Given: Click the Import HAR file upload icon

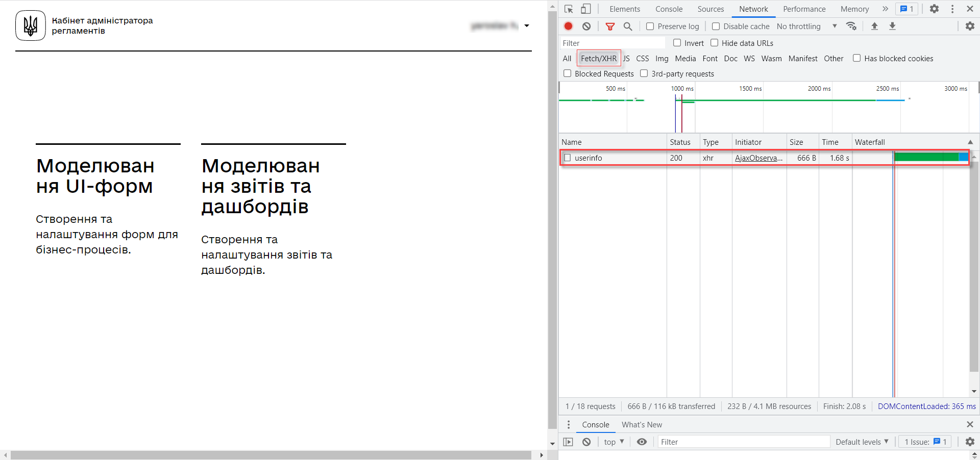Looking at the screenshot, I should click(874, 27).
